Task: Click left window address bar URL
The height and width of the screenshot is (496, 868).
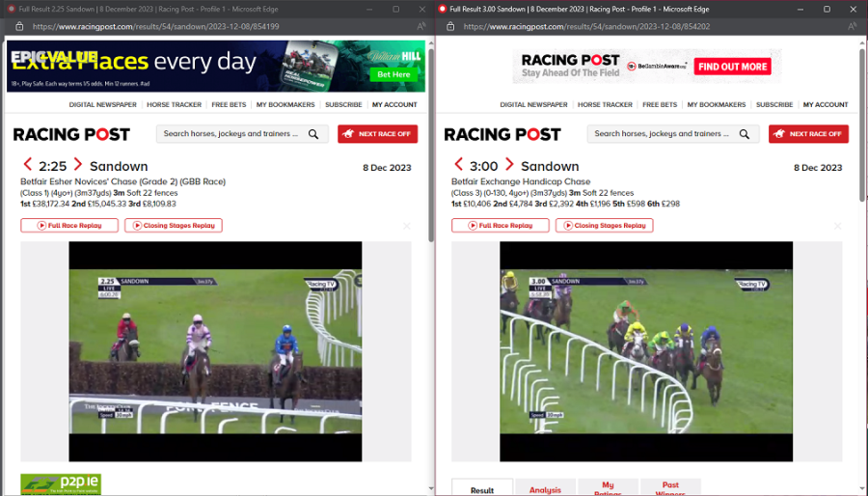Action: 155,27
